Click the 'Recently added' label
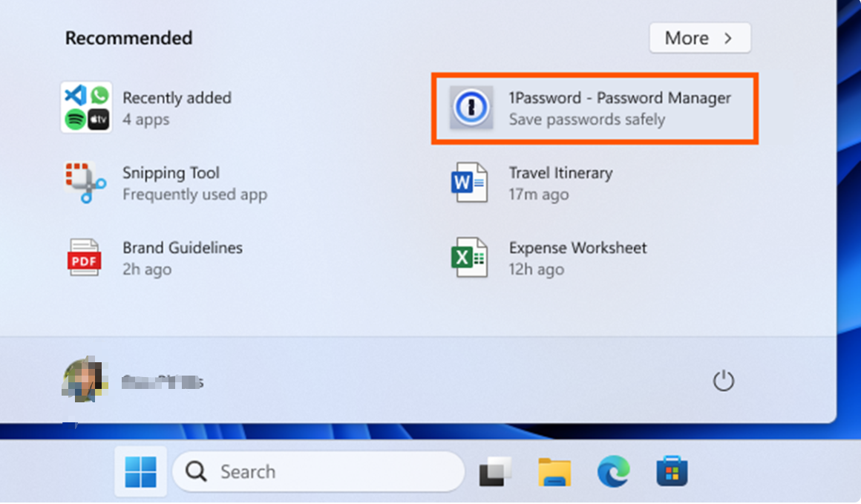 [x=177, y=98]
